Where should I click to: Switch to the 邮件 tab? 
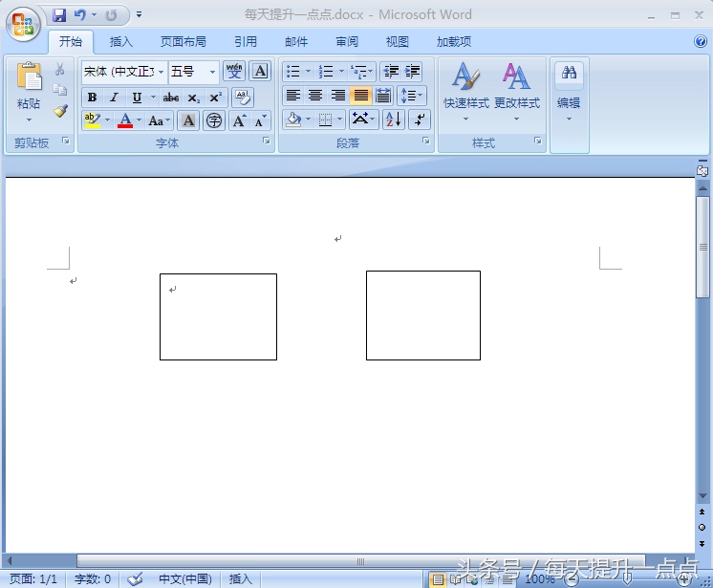pos(296,42)
